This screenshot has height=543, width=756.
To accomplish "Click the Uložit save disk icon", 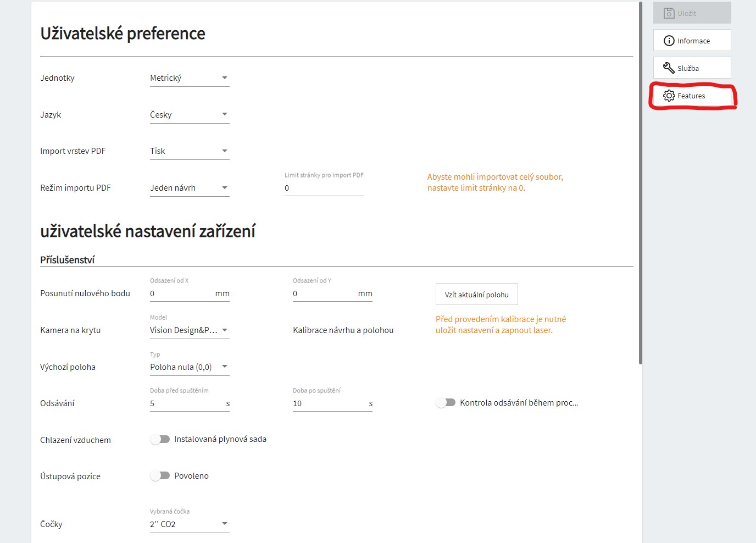I will pyautogui.click(x=669, y=13).
